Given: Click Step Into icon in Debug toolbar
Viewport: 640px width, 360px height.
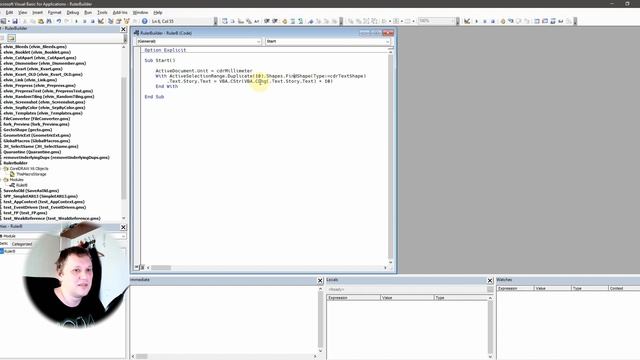Looking at the screenshot, I should 511,21.
